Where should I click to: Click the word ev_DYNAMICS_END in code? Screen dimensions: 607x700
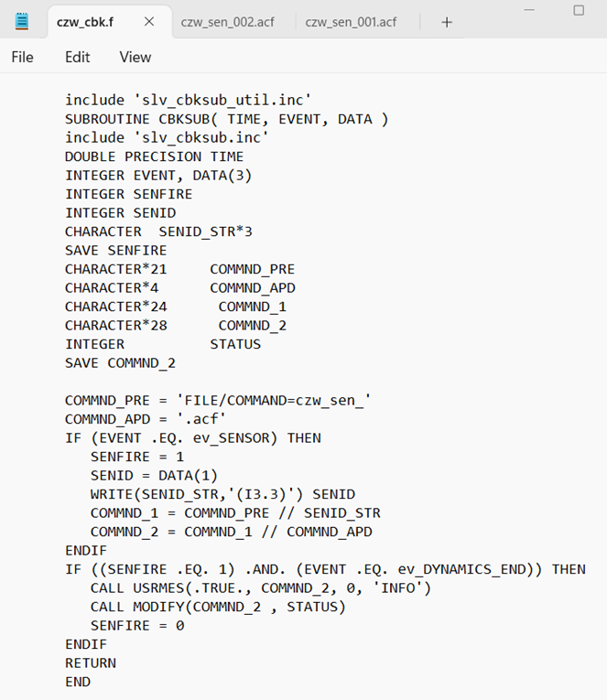coord(464,569)
